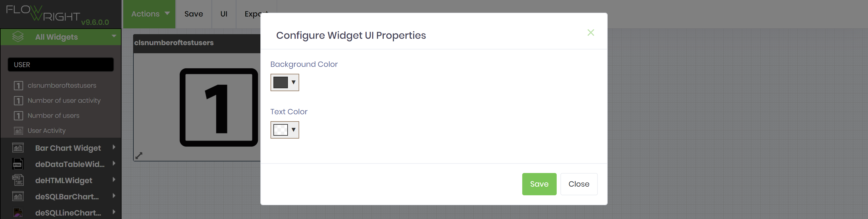Open the Background Color dropdown

point(293,82)
